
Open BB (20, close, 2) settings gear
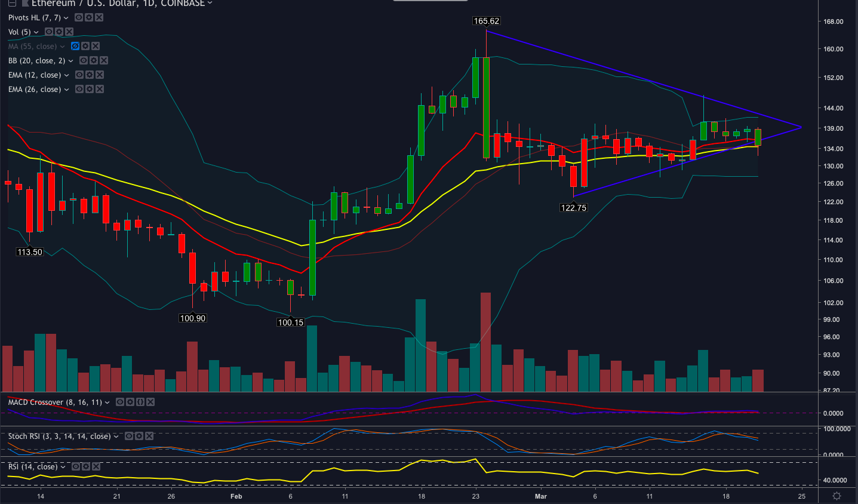[x=94, y=61]
